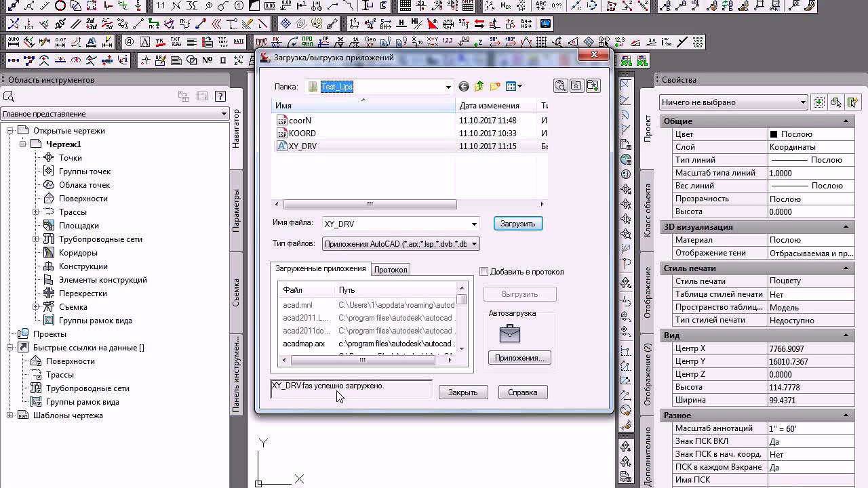Enable the 'Добавить в протокол' checkbox
This screenshot has height=488, width=868.
click(484, 272)
